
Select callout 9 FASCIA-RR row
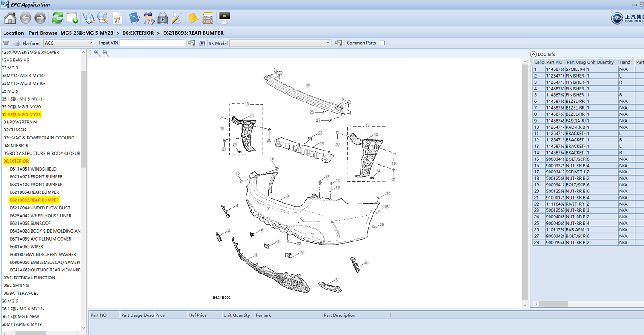point(588,121)
